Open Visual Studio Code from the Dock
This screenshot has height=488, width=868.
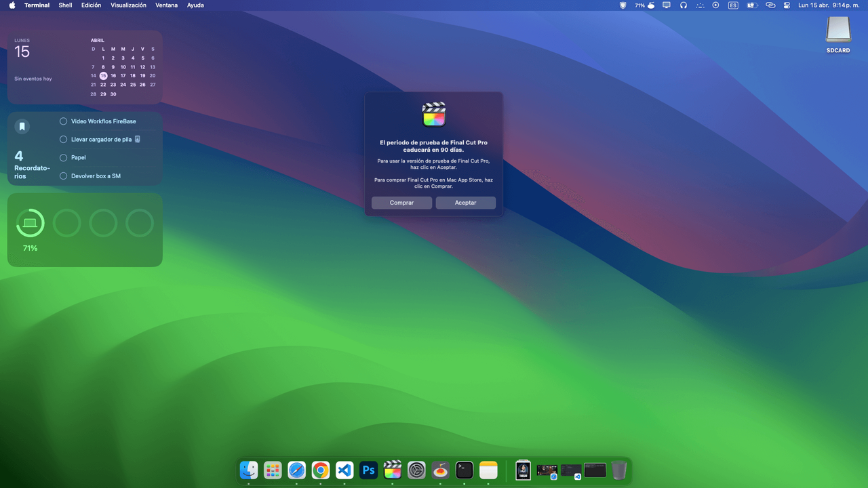[x=344, y=470]
